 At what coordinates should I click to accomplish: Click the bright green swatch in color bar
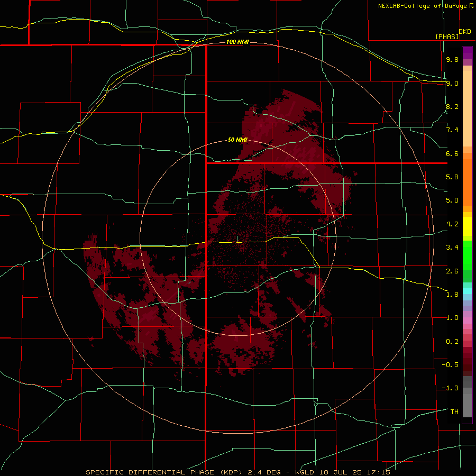pyautogui.click(x=467, y=255)
